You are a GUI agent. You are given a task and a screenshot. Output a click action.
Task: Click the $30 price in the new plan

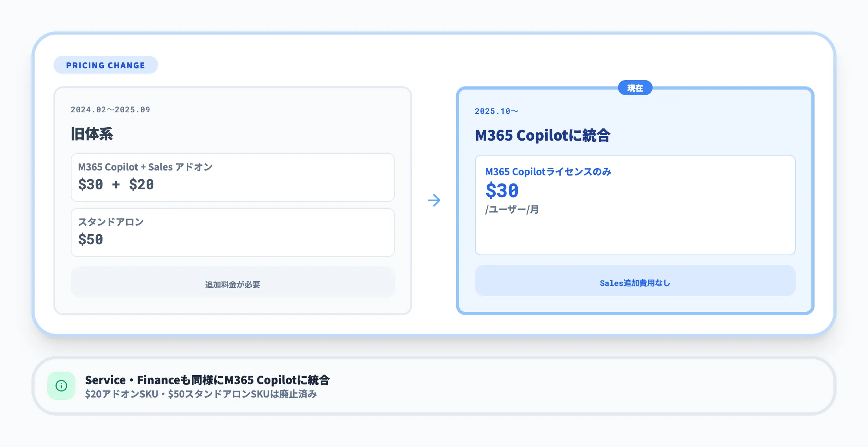[502, 191]
